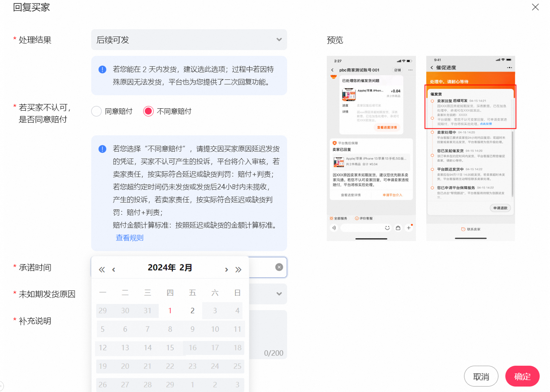Clear the 承诺时间 date field

point(279,267)
